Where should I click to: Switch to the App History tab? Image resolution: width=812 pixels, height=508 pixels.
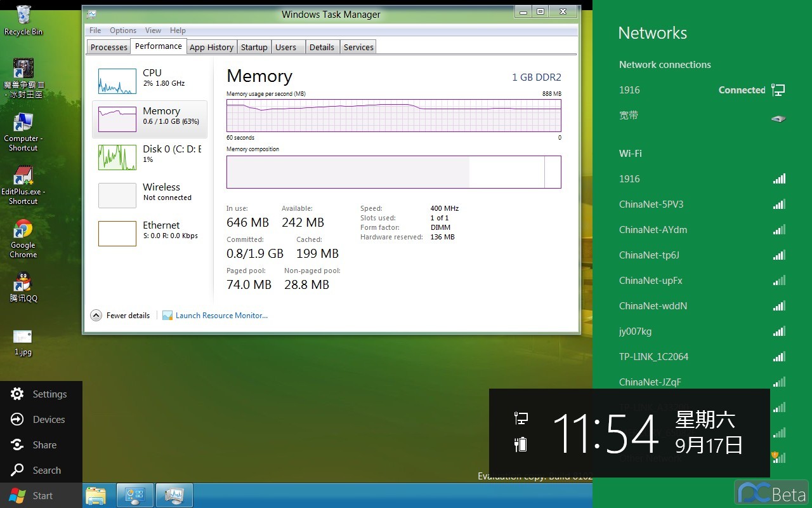click(211, 47)
